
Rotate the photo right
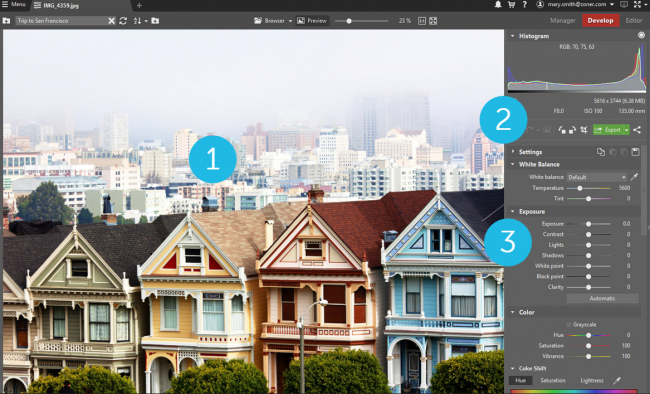(x=572, y=130)
